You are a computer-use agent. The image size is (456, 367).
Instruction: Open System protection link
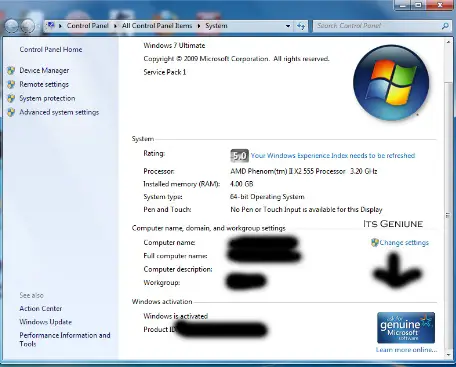(47, 98)
